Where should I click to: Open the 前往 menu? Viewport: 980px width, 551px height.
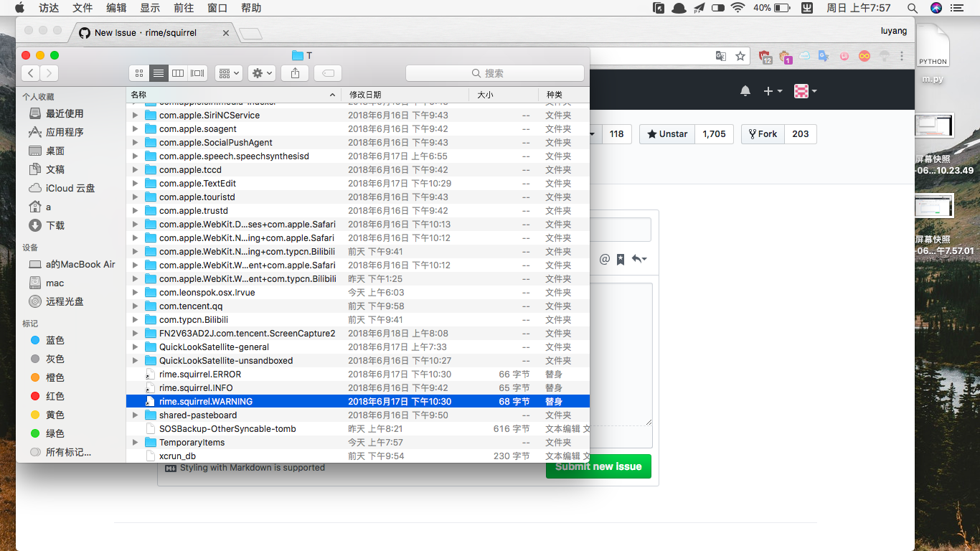184,8
